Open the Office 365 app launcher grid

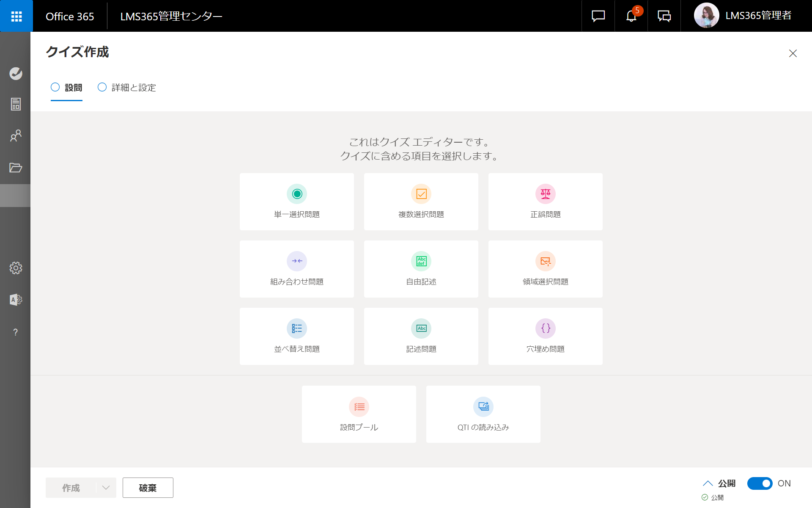pyautogui.click(x=16, y=16)
